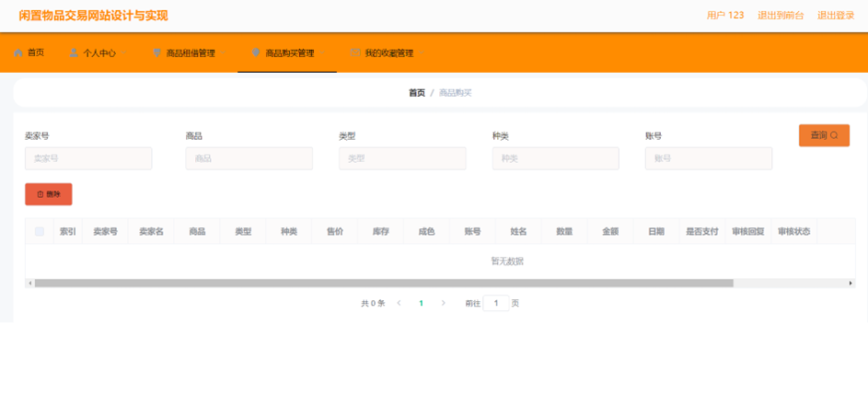Click the 共 0 条 total count text
The width and height of the screenshot is (868, 395).
373,303
